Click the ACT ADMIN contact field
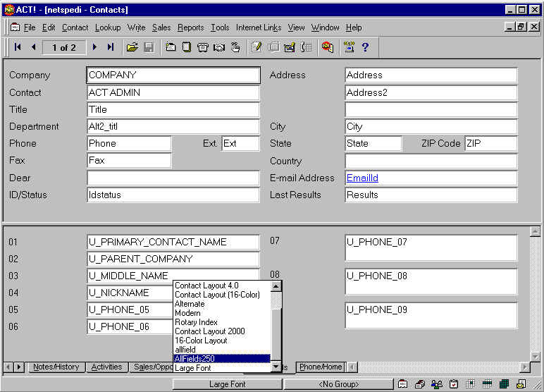544x392 pixels. tap(173, 92)
